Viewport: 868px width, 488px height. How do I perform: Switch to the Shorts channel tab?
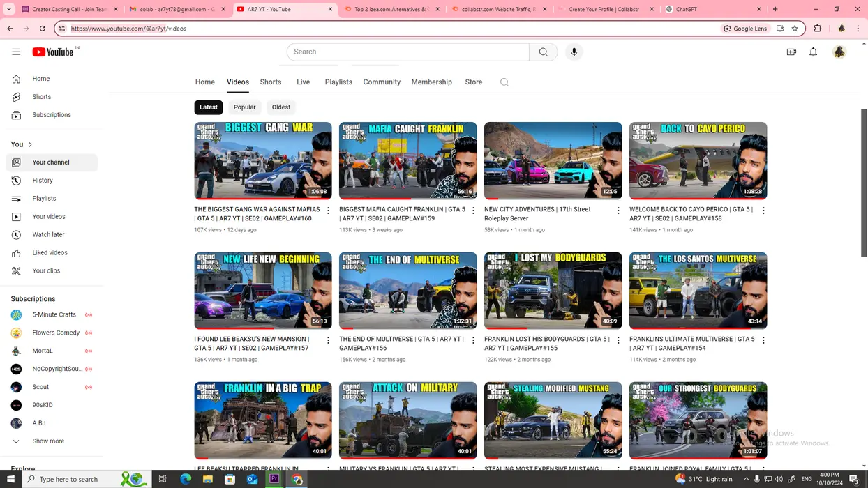(271, 82)
